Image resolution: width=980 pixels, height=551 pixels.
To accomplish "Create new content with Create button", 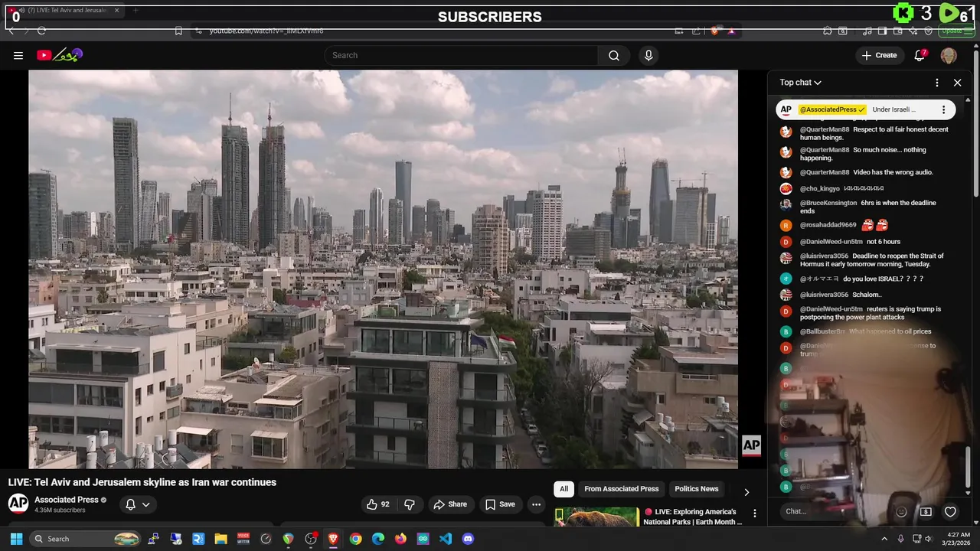I will tap(879, 55).
